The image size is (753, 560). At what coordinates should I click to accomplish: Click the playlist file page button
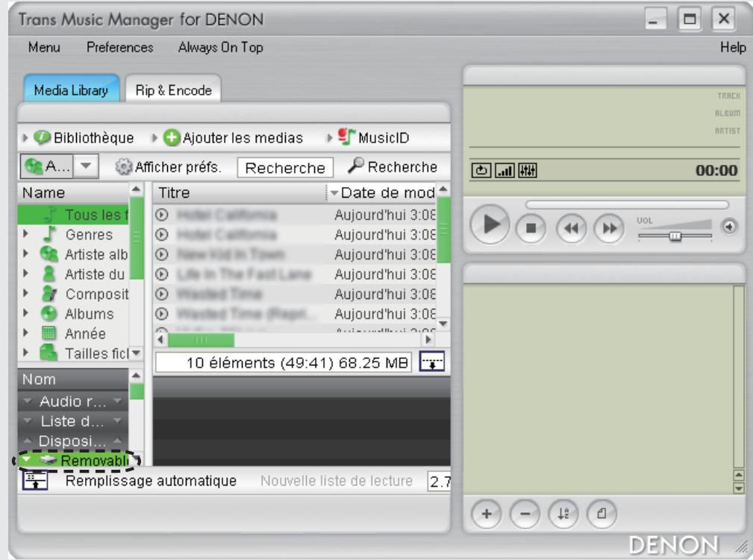(x=602, y=514)
